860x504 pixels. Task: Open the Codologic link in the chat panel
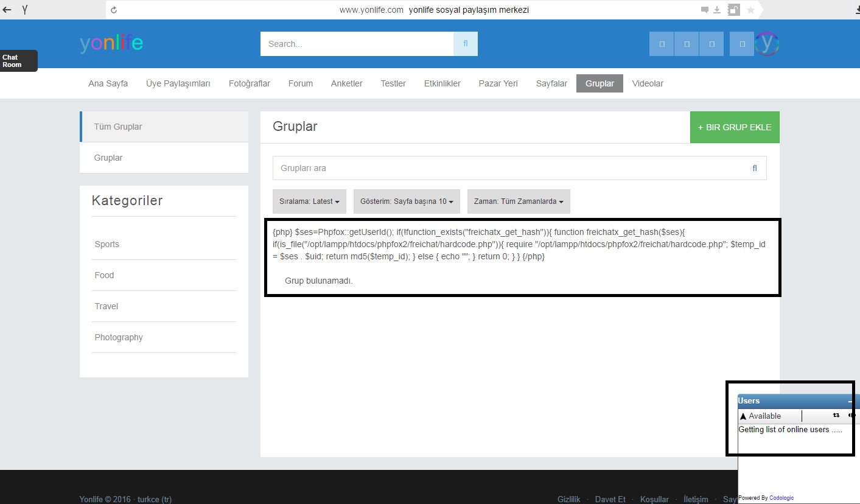click(781, 498)
